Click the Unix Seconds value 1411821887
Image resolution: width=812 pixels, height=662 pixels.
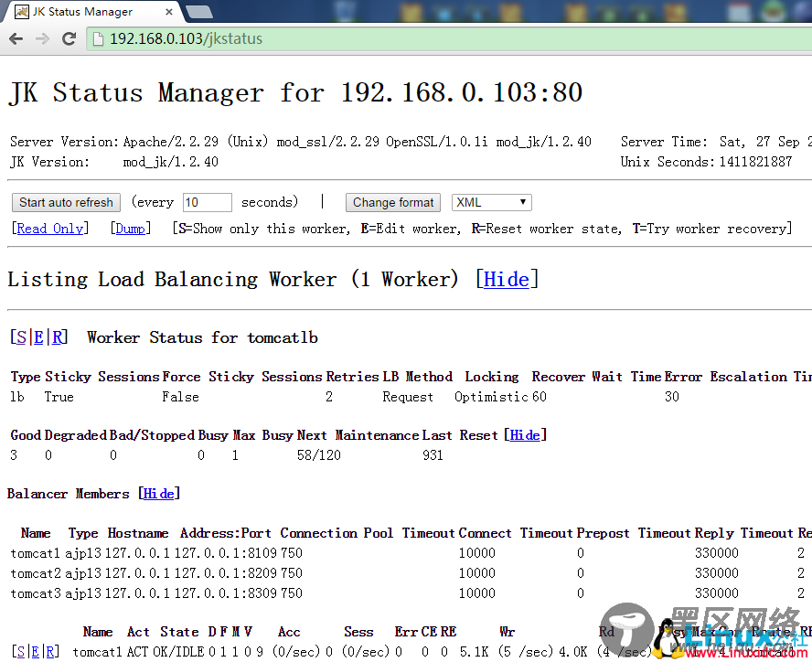pos(755,162)
